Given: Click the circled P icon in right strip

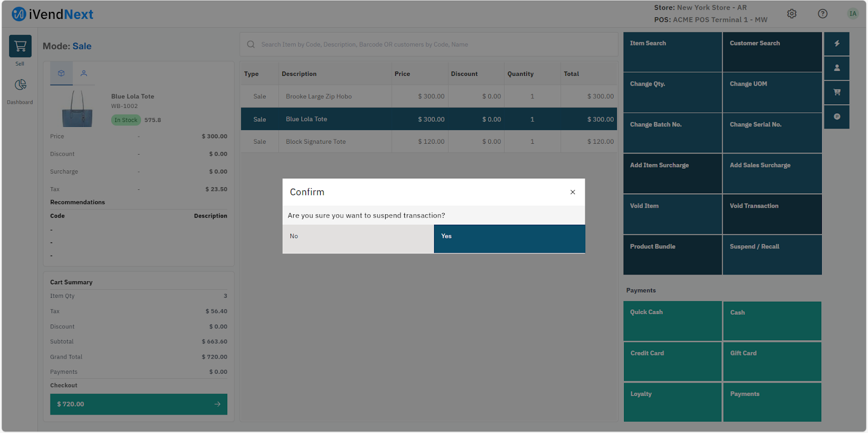Looking at the screenshot, I should click(x=837, y=117).
